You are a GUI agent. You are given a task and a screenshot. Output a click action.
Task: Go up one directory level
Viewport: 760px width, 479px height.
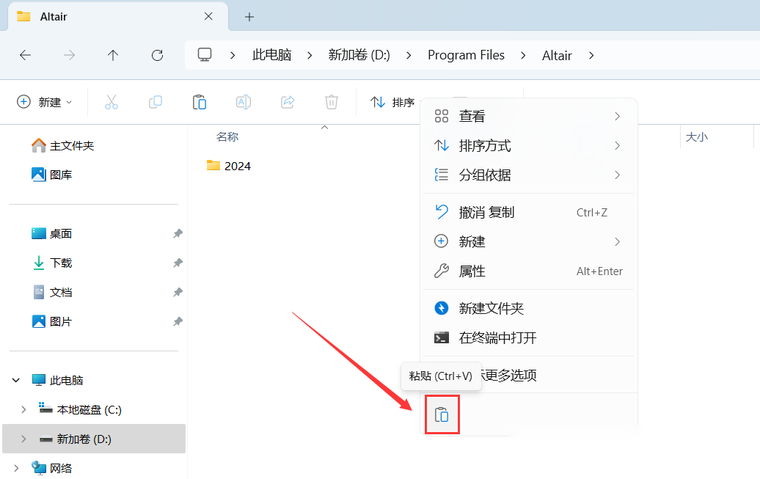click(x=113, y=55)
